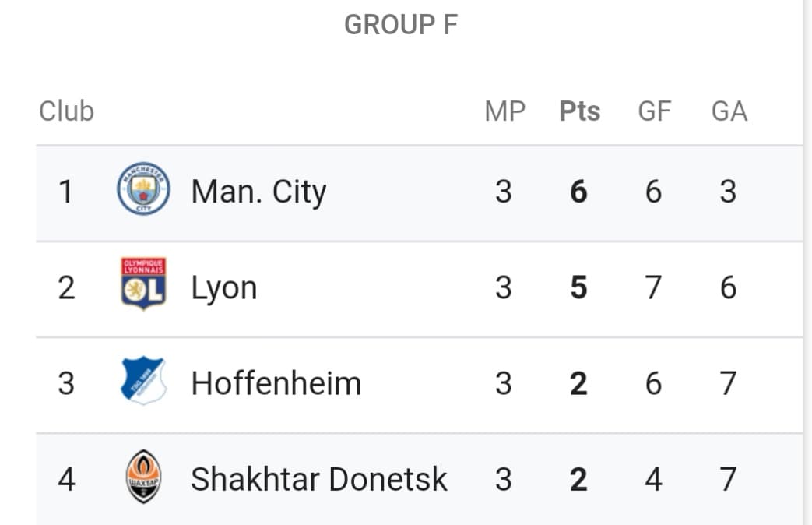Click the bold Pts column header
812x525 pixels.
coord(579,111)
